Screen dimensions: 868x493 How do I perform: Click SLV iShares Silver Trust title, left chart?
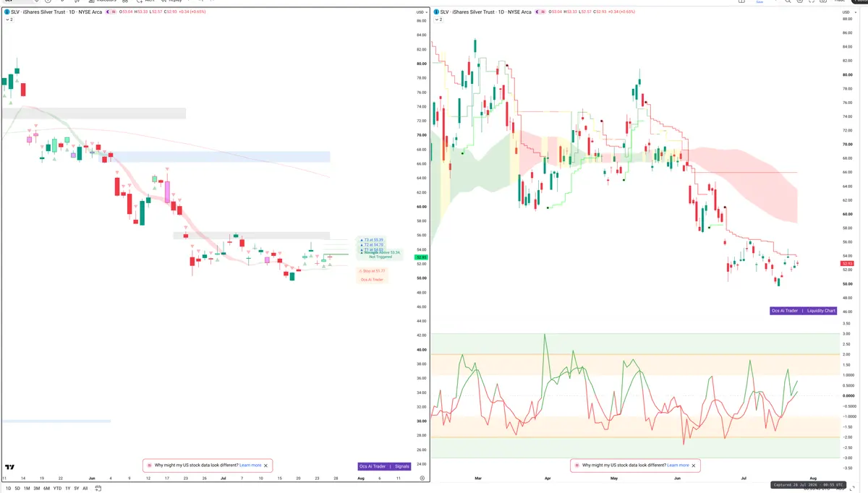tap(56, 12)
